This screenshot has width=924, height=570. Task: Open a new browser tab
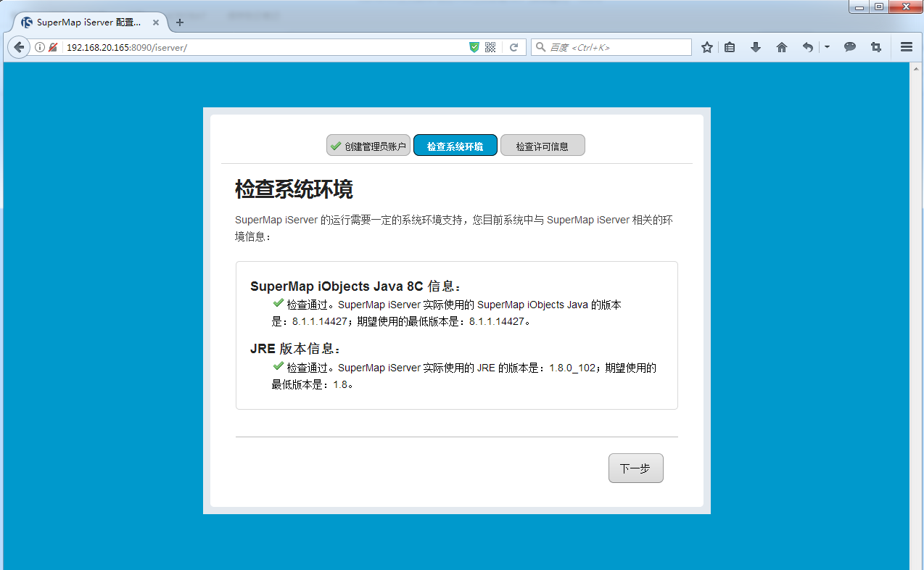point(178,22)
